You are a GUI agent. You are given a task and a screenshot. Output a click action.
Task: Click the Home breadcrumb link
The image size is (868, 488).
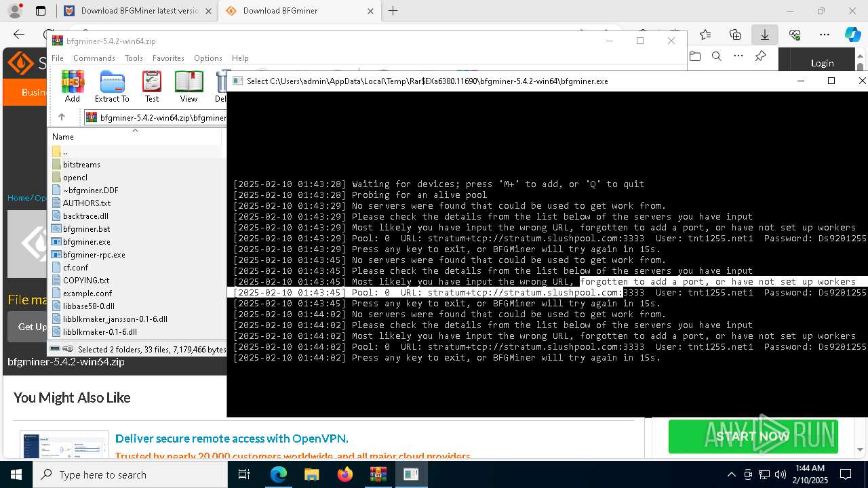(x=18, y=198)
